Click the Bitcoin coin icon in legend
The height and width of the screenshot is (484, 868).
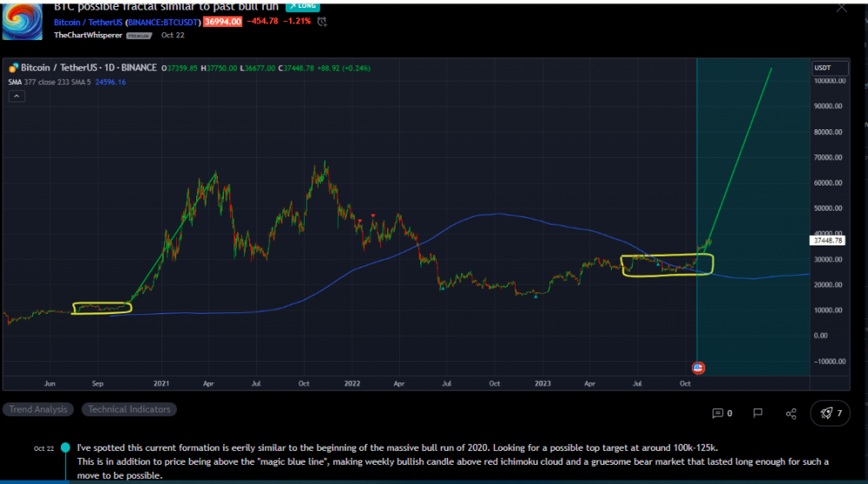[x=13, y=68]
